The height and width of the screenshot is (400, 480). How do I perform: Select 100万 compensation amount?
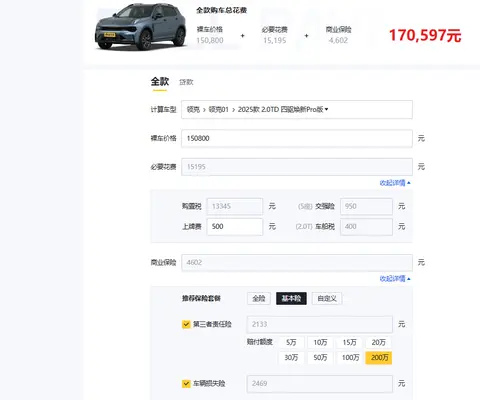click(x=350, y=358)
